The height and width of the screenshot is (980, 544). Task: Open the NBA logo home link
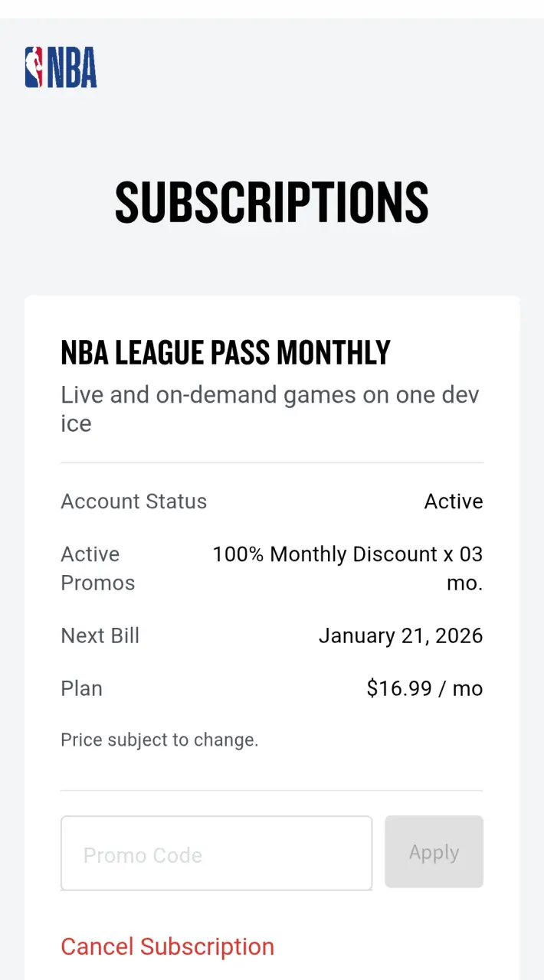(61, 67)
